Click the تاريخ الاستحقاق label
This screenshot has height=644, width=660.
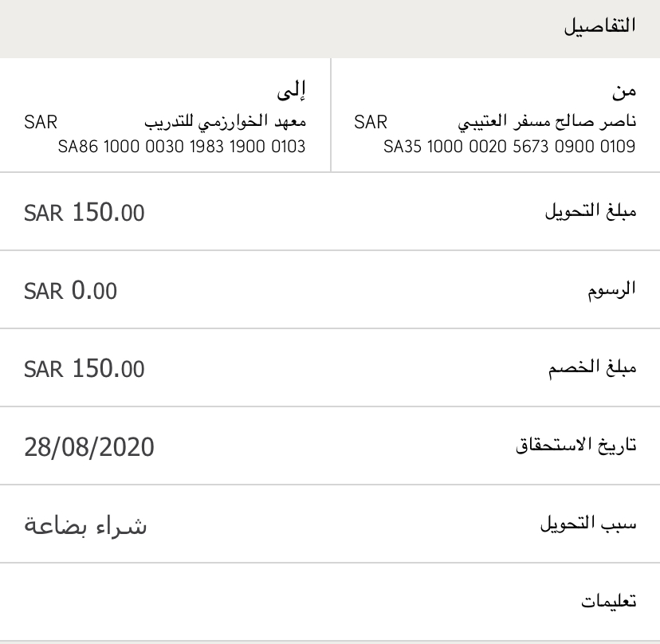point(576,446)
